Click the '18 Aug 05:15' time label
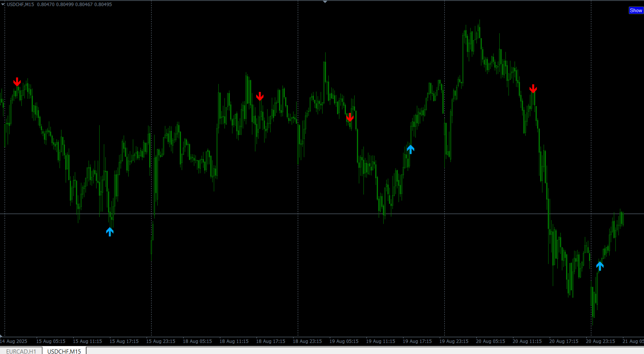Screen dimensions: 644x354 [x=197, y=341]
